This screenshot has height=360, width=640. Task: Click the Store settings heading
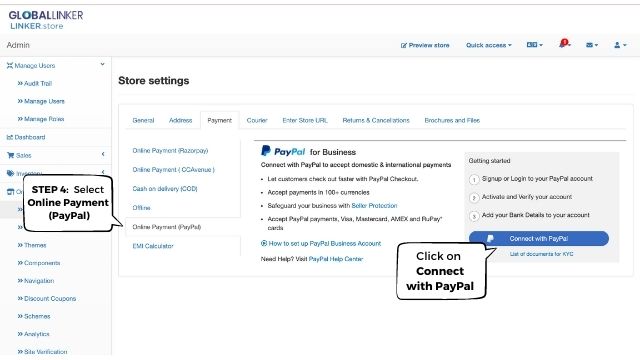tap(153, 81)
